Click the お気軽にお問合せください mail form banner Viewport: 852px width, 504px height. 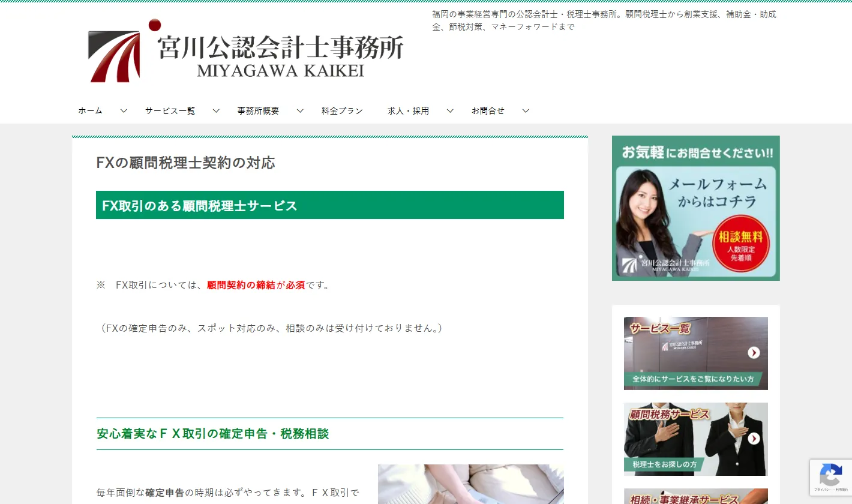pyautogui.click(x=696, y=208)
